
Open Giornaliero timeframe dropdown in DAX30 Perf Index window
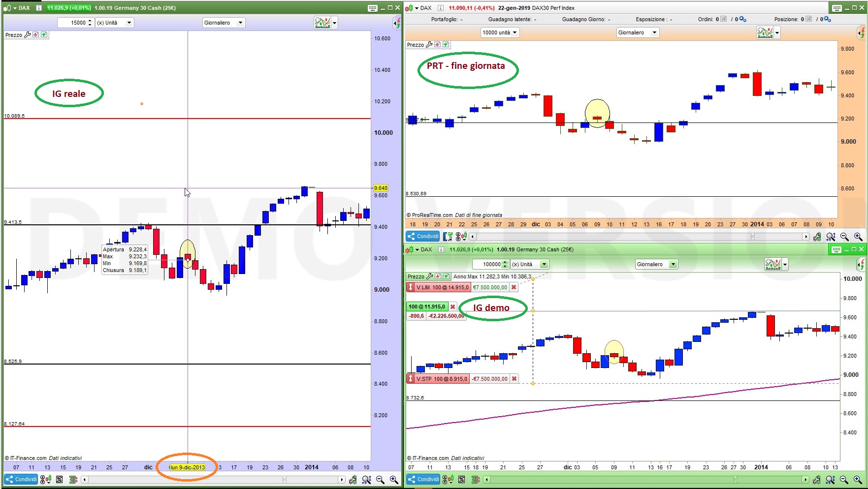point(638,32)
